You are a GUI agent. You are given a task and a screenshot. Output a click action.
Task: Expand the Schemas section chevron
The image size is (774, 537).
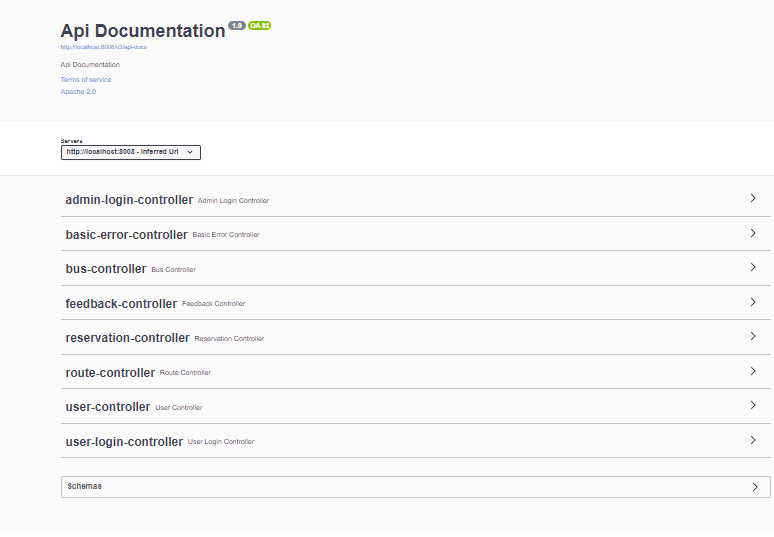pos(755,487)
